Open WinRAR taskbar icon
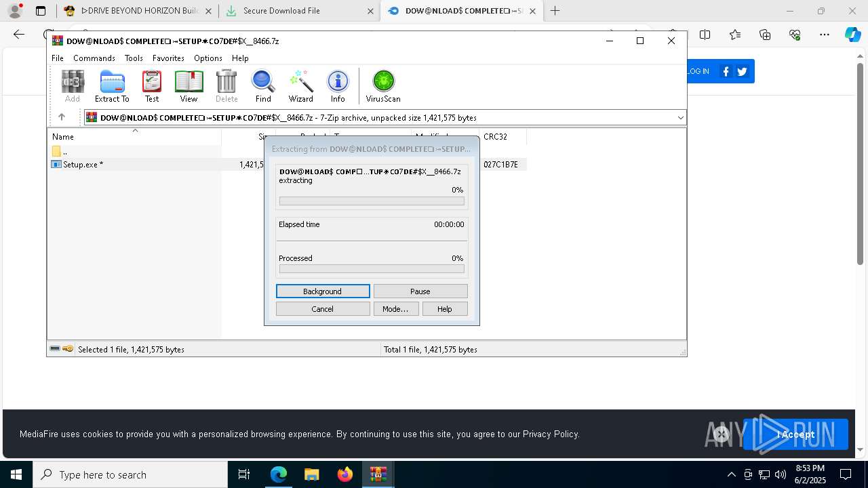 tap(378, 474)
